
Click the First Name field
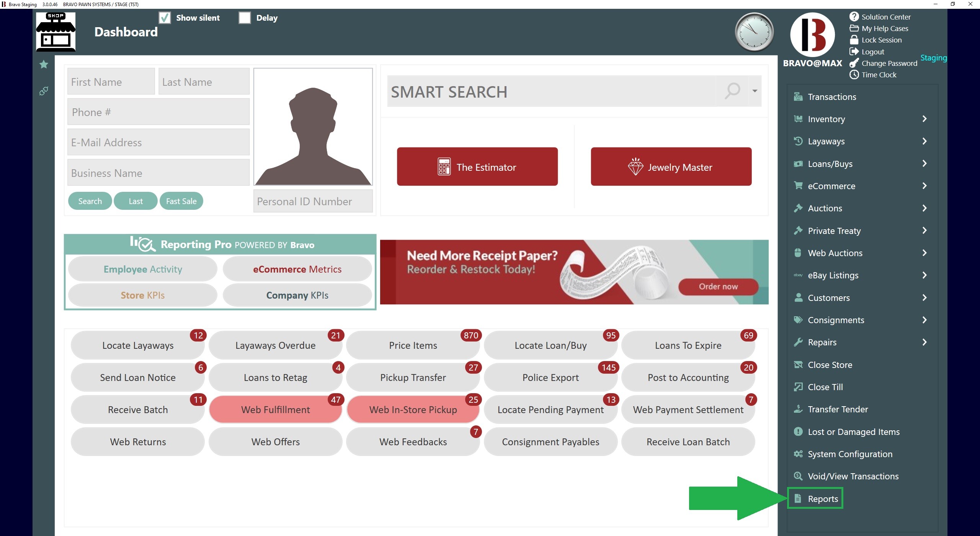111,81
